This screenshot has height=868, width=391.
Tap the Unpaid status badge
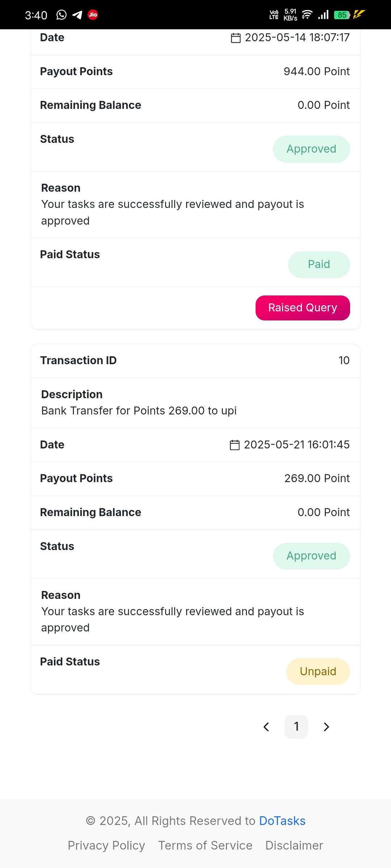click(x=318, y=672)
